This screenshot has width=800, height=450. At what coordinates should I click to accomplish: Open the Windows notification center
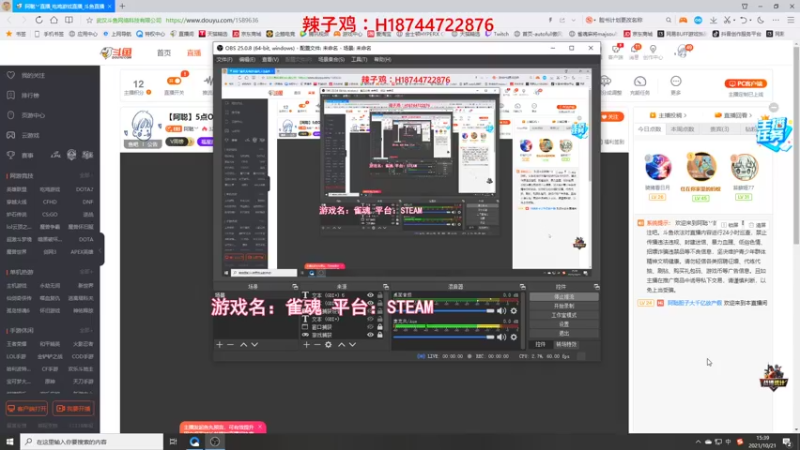click(787, 442)
